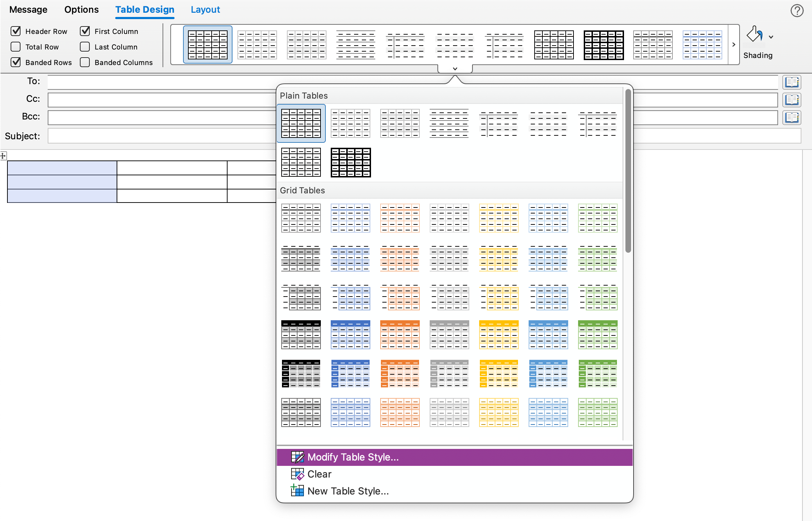Viewport: 812px width, 521px height.
Task: Choose orange header Grid Table style in fourth row
Action: click(400, 335)
